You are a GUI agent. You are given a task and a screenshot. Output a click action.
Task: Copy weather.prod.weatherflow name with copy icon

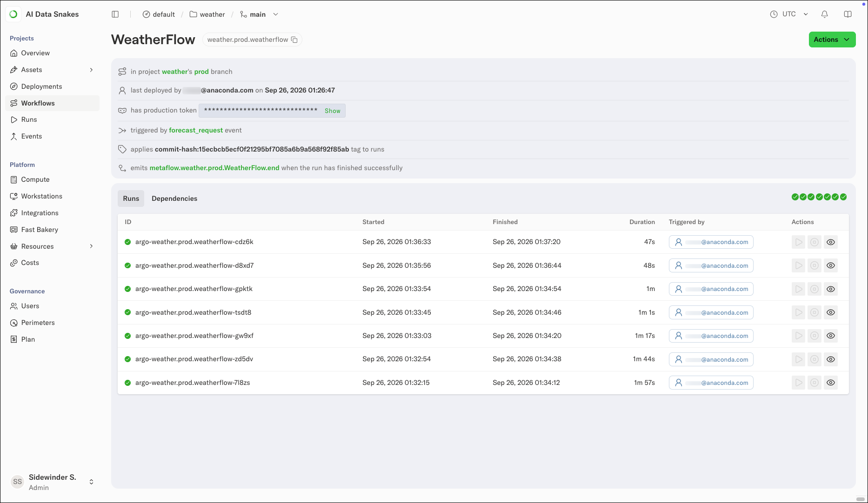coord(294,40)
